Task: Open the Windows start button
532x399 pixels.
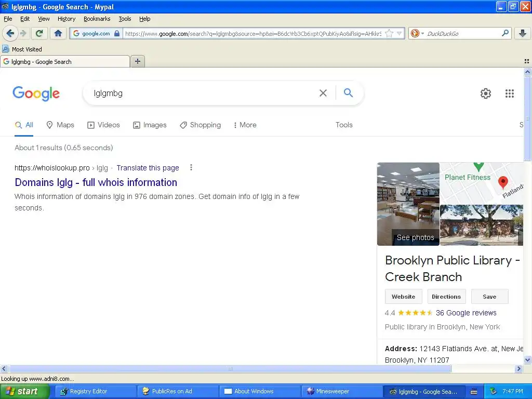Action: 24,391
